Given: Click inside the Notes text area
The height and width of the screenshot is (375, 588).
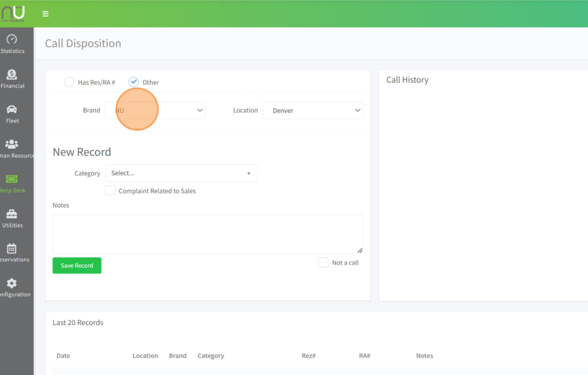Looking at the screenshot, I should (x=207, y=234).
